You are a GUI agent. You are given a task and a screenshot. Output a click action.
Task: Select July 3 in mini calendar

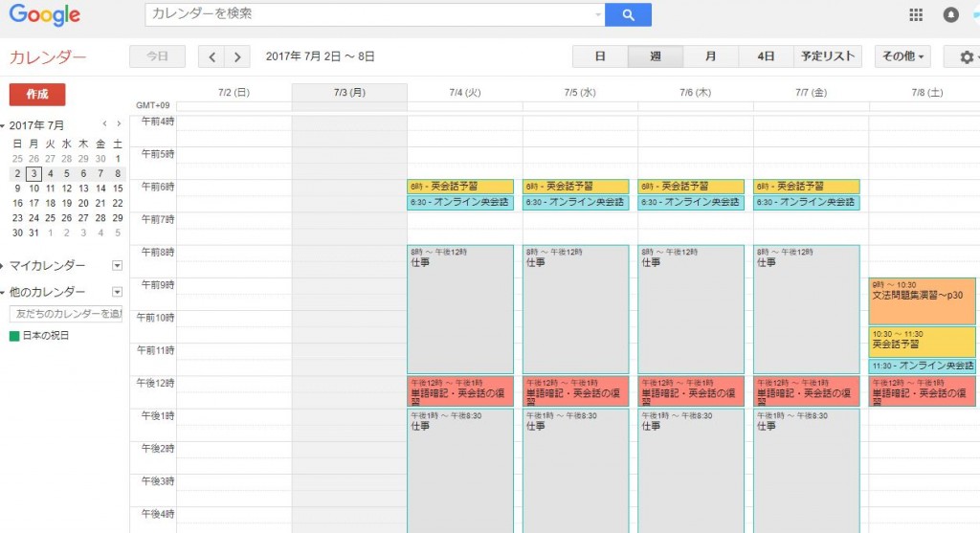[x=33, y=174]
